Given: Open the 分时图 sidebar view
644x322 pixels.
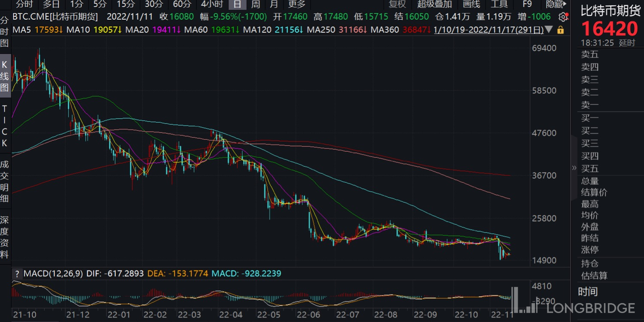Looking at the screenshot, I should click(x=5, y=32).
